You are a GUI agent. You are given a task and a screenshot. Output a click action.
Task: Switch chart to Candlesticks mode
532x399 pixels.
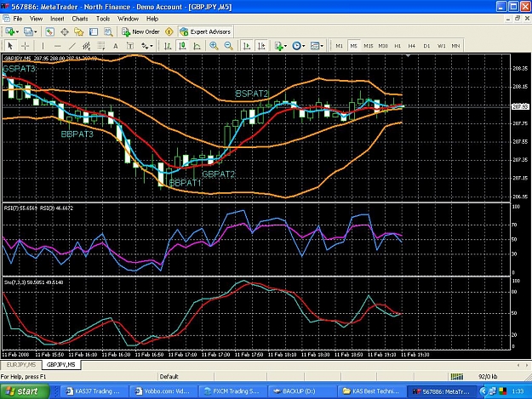pos(182,46)
